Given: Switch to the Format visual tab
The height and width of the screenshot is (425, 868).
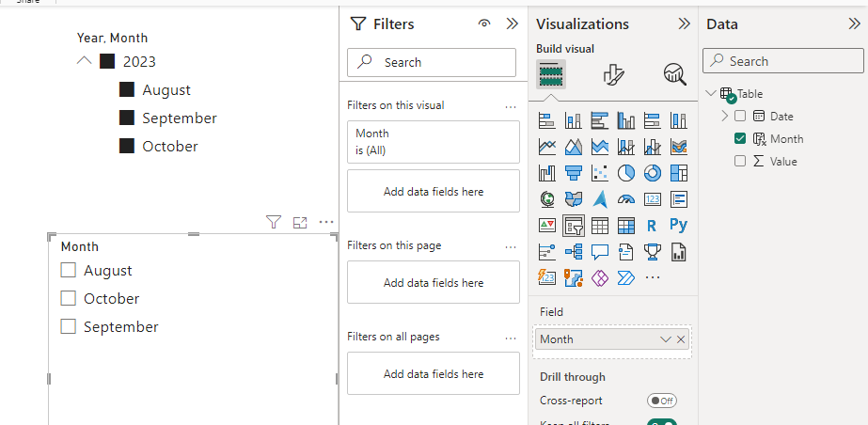Looking at the screenshot, I should click(613, 74).
